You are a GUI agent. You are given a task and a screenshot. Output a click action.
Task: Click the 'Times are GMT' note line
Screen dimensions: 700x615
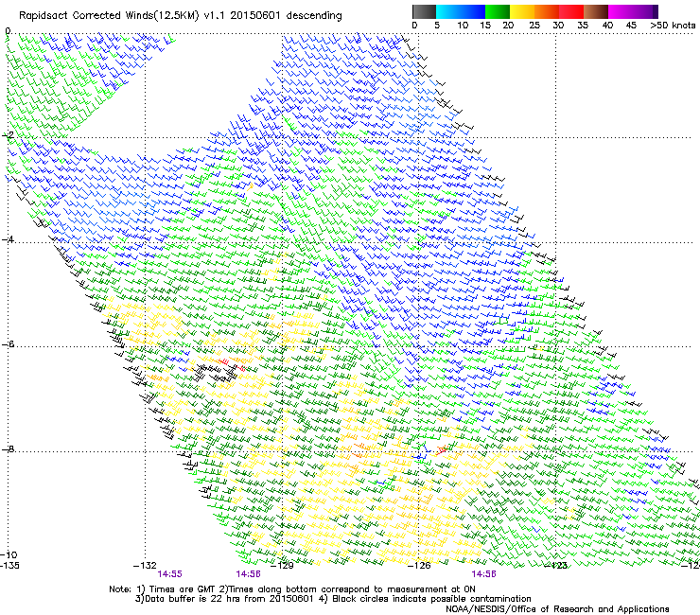pyautogui.click(x=292, y=589)
